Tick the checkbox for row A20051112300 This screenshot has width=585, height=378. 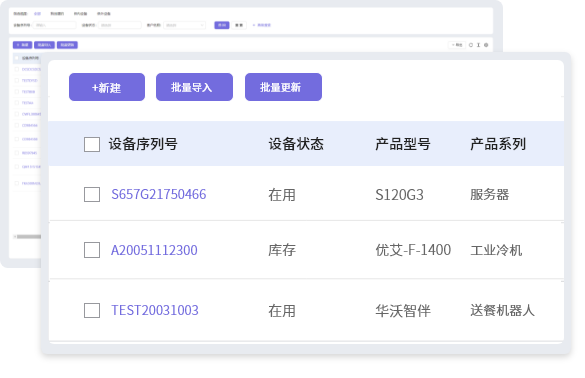pos(92,250)
